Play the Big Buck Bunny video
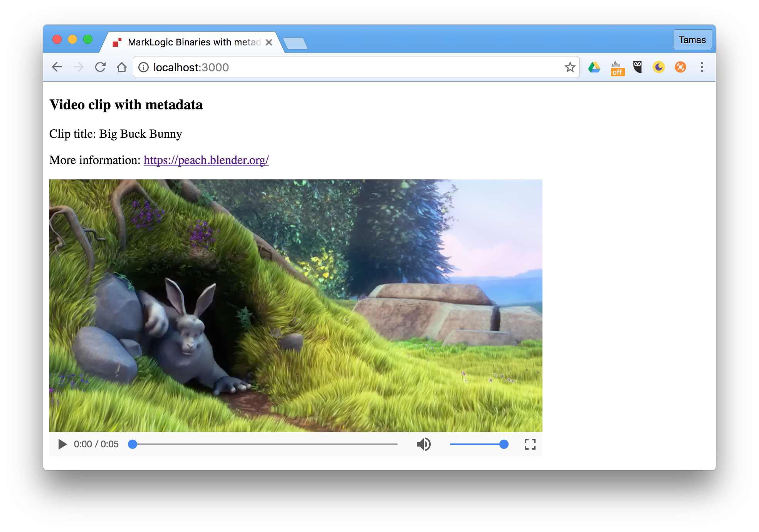 tap(62, 444)
